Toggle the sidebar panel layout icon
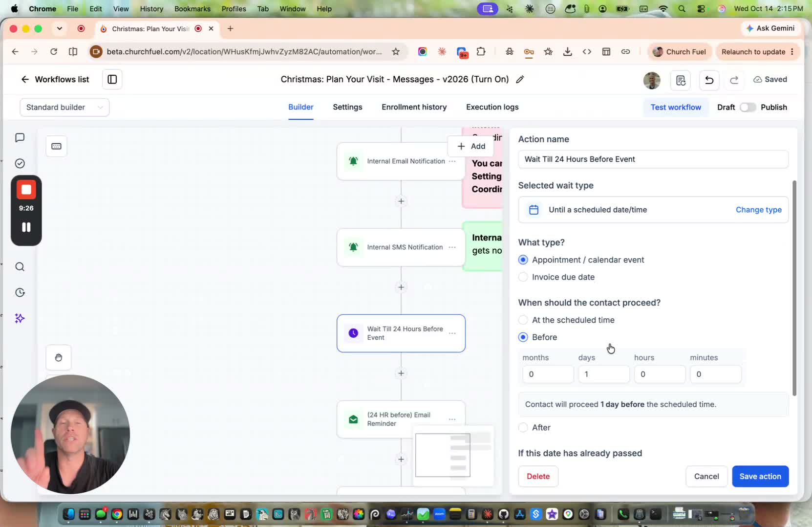The image size is (812, 527). [112, 79]
